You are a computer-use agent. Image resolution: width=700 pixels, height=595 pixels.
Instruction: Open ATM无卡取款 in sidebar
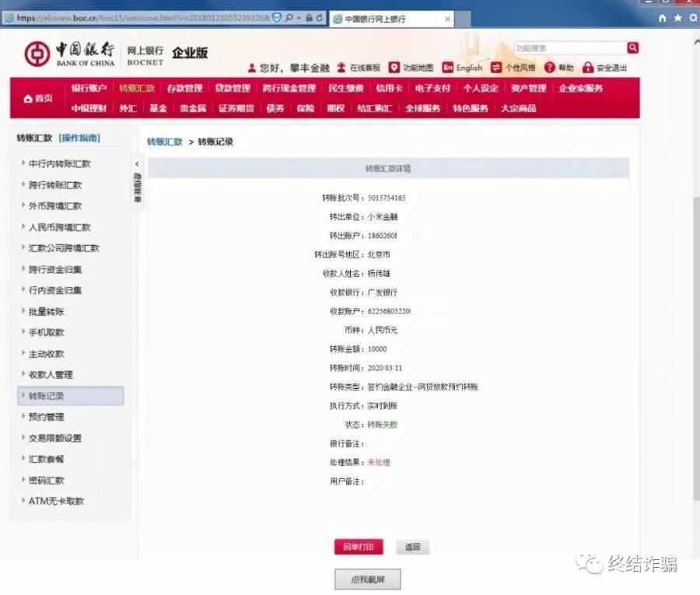pos(56,501)
